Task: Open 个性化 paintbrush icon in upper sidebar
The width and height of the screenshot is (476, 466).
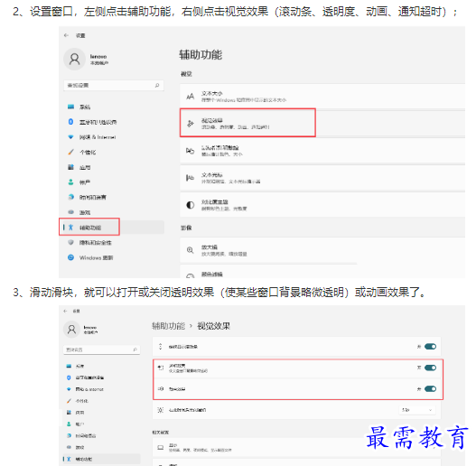Action: pyautogui.click(x=70, y=152)
